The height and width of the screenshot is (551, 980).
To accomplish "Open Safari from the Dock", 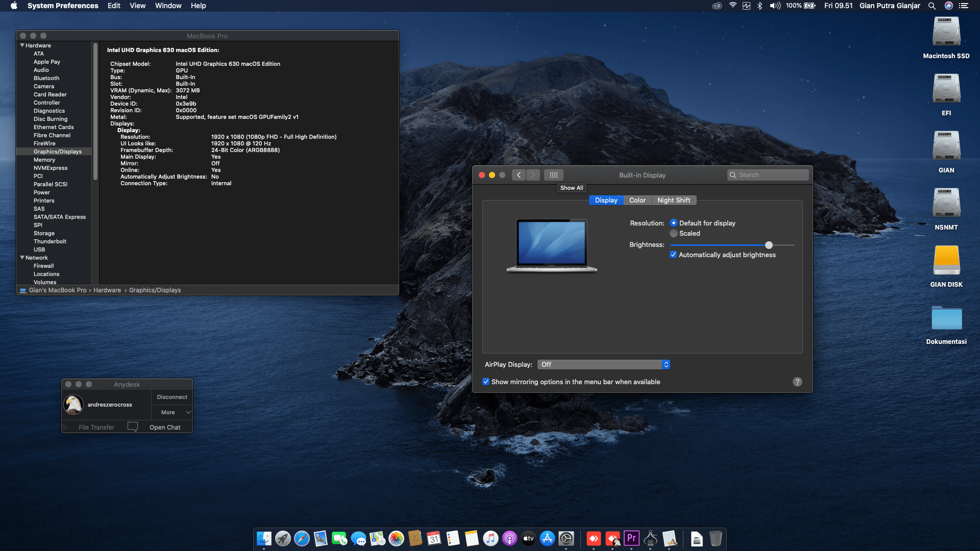I will pyautogui.click(x=302, y=539).
